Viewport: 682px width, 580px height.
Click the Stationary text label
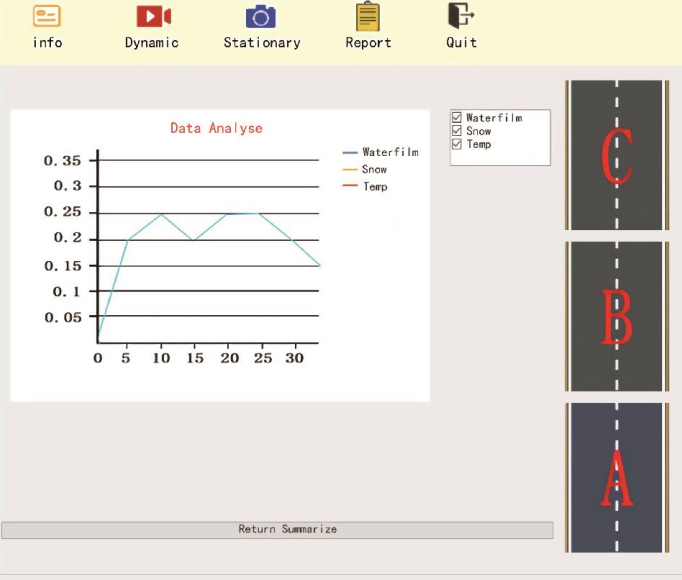coord(262,42)
